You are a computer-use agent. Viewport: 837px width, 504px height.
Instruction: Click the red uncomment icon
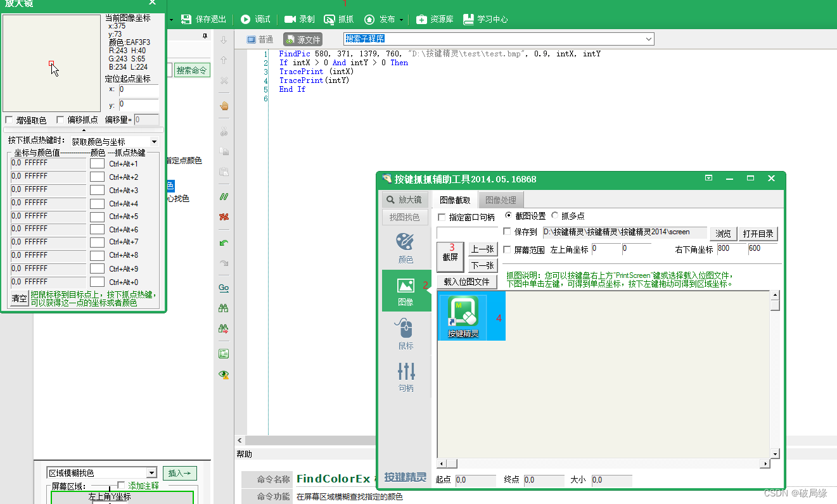224,217
